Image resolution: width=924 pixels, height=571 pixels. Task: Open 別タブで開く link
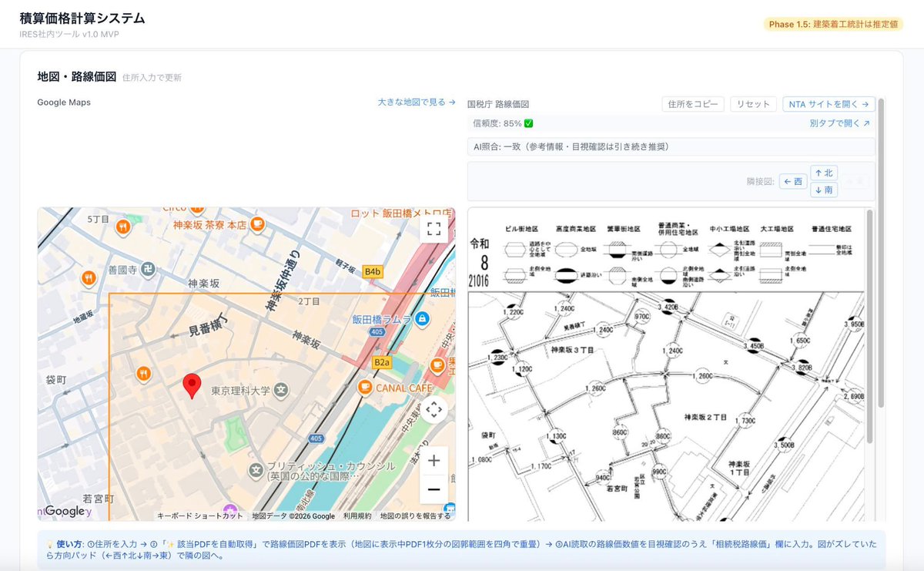pyautogui.click(x=840, y=123)
